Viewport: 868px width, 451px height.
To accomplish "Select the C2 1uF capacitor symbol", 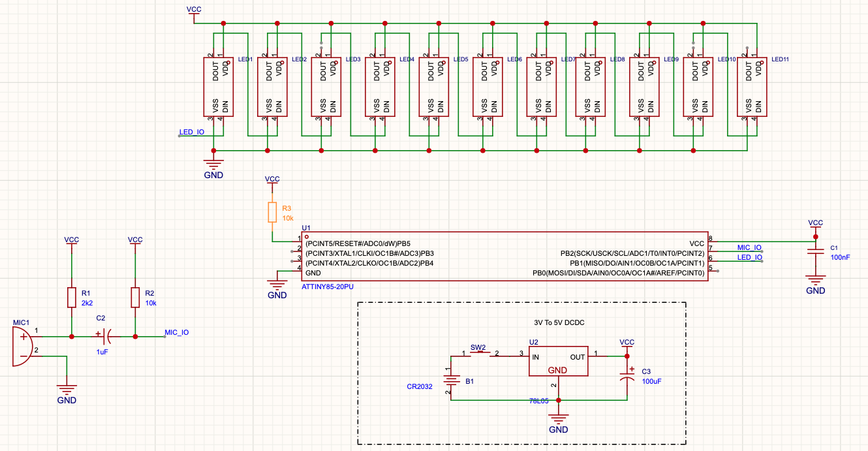I will click(104, 337).
